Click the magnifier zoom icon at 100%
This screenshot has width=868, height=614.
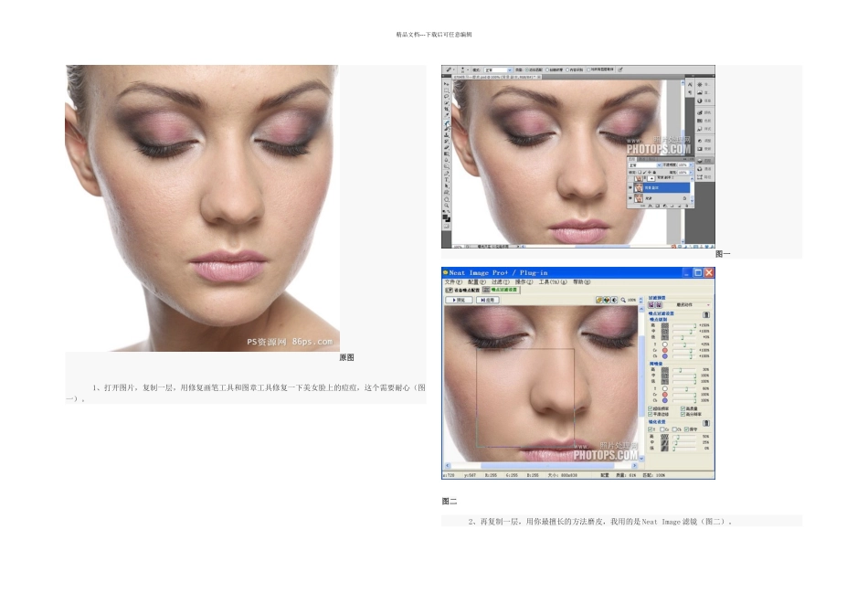tap(623, 299)
